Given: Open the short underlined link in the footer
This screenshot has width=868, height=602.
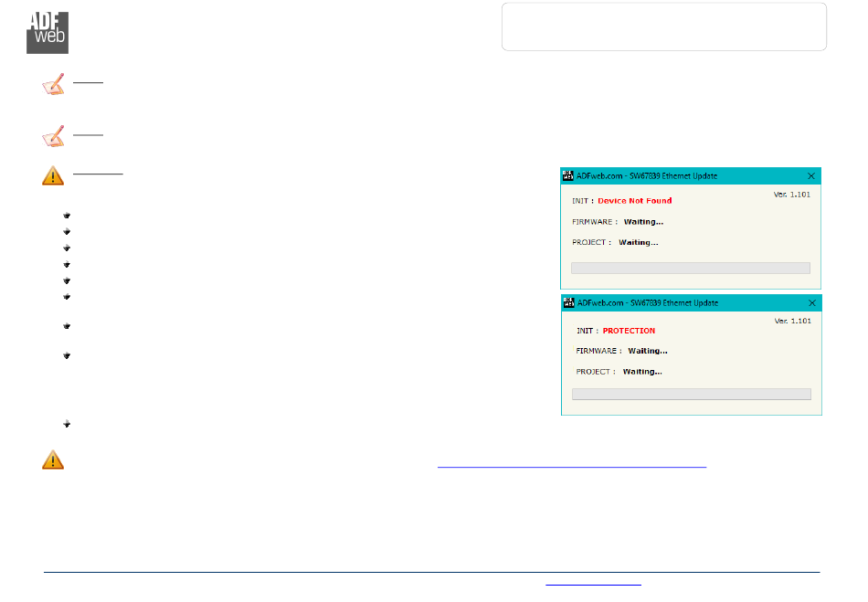Looking at the screenshot, I should pos(593,582).
